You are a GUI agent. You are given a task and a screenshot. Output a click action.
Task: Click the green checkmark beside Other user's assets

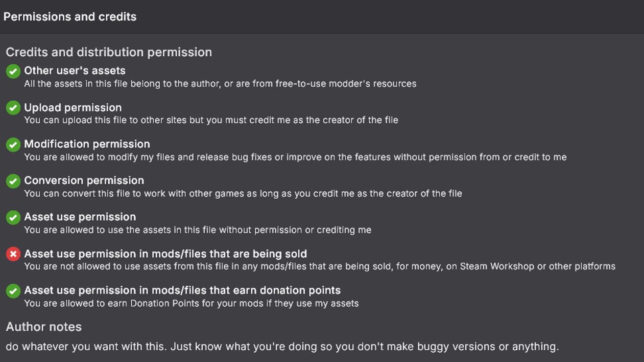click(x=13, y=71)
